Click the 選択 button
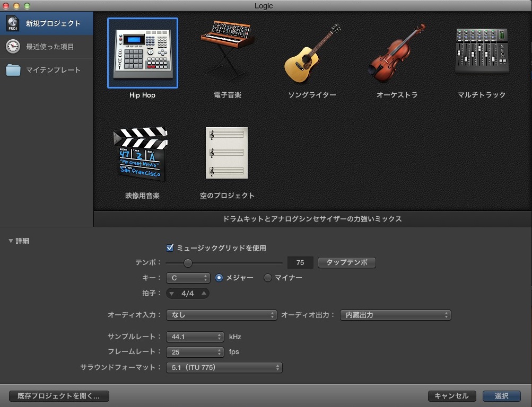Viewport: 532px width, 407px height. tap(501, 396)
